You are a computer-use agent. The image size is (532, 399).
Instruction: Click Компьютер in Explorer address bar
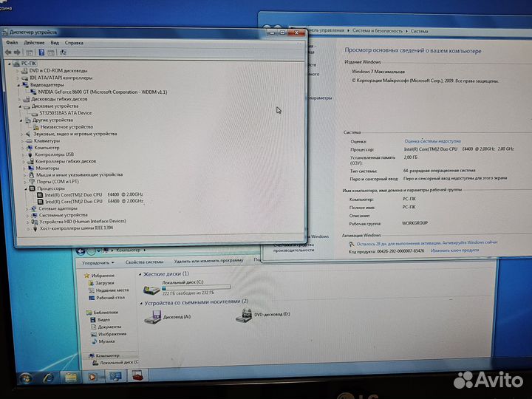(129, 250)
